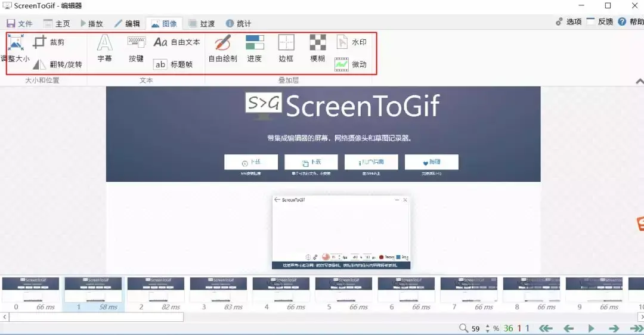The width and height of the screenshot is (644, 335).
Task: Select frame 8 thumbnail
Action: point(532,294)
